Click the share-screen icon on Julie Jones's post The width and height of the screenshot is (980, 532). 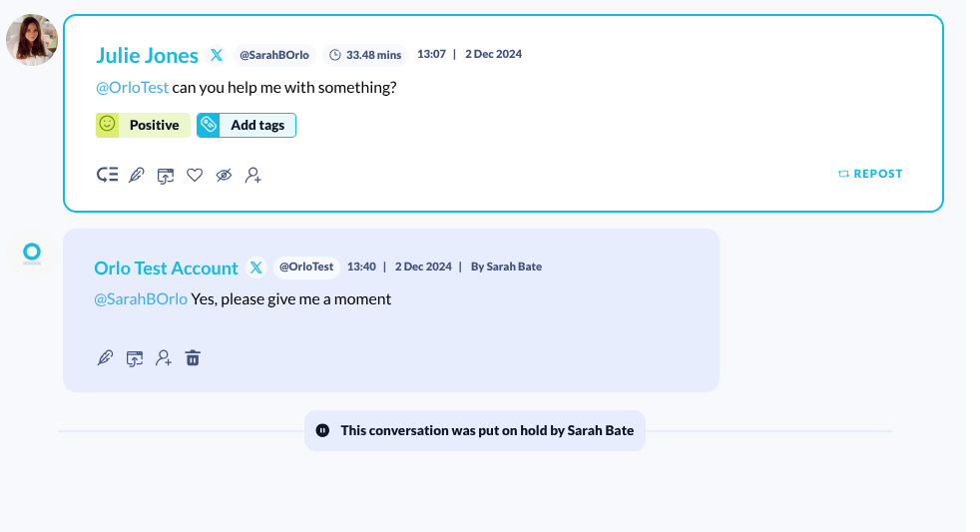166,175
